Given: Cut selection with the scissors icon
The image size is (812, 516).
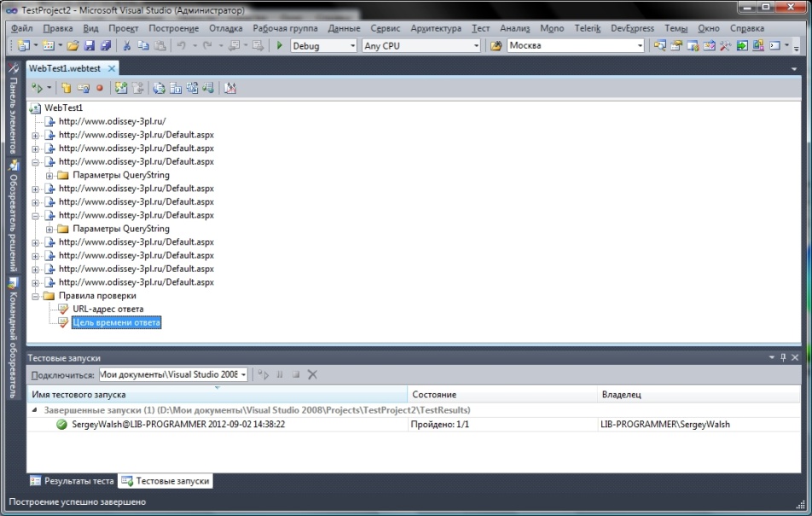Looking at the screenshot, I should [126, 45].
